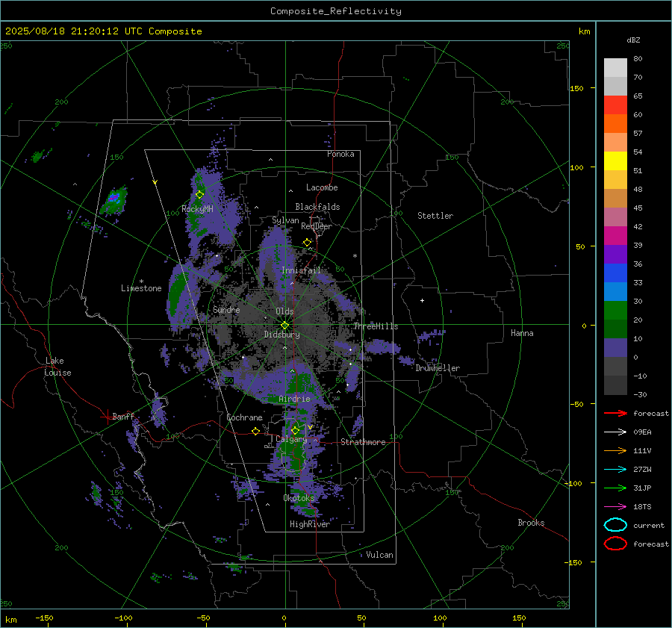This screenshot has width=672, height=628.
Task: Pick the red 60-65 dBZ swatch
Action: coord(615,105)
